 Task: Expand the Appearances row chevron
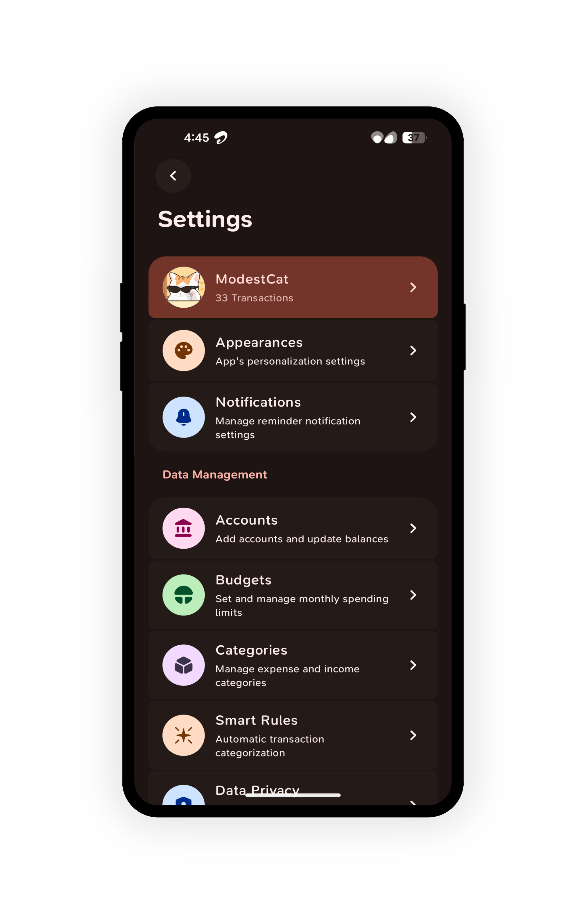point(413,350)
